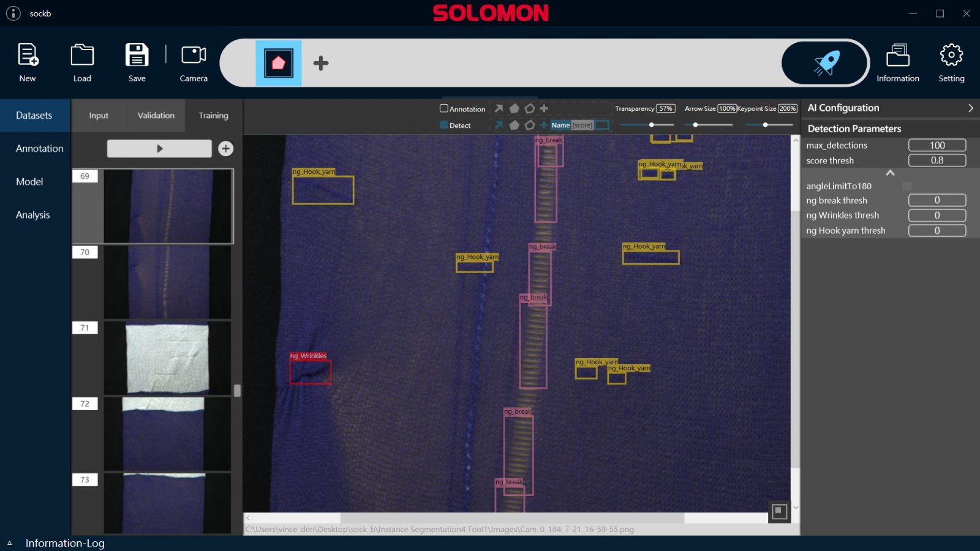Open the Information panel icon
Image resolution: width=980 pixels, height=551 pixels.
(x=897, y=56)
